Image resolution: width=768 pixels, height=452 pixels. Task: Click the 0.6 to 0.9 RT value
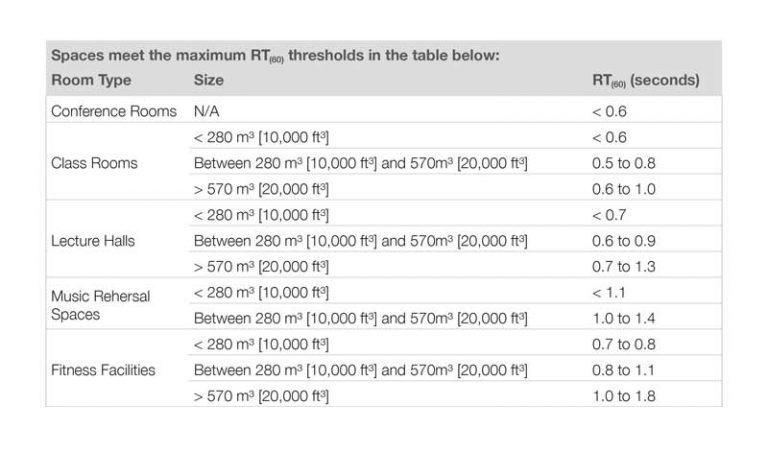(624, 241)
